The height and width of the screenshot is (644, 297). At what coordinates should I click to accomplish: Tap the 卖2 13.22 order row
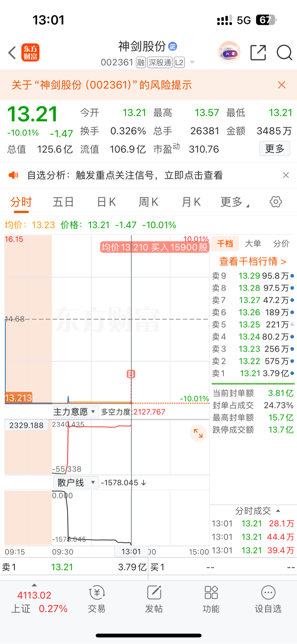point(253,361)
